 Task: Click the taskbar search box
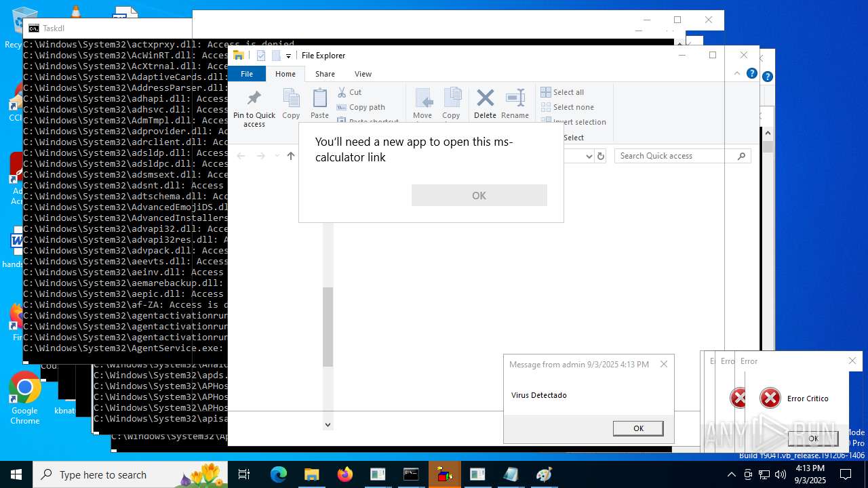(131, 474)
